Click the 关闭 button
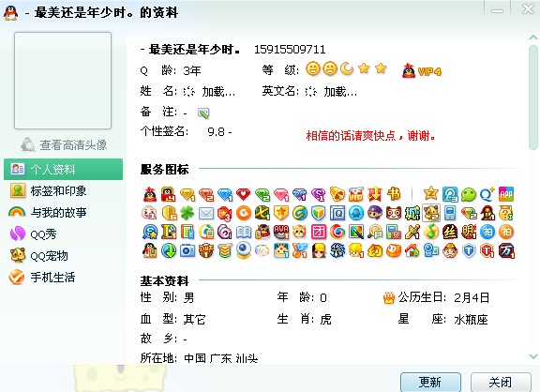 (501, 382)
